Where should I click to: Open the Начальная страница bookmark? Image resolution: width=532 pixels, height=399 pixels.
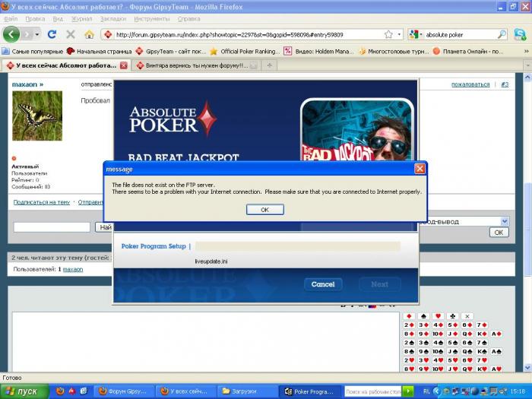pyautogui.click(x=99, y=51)
